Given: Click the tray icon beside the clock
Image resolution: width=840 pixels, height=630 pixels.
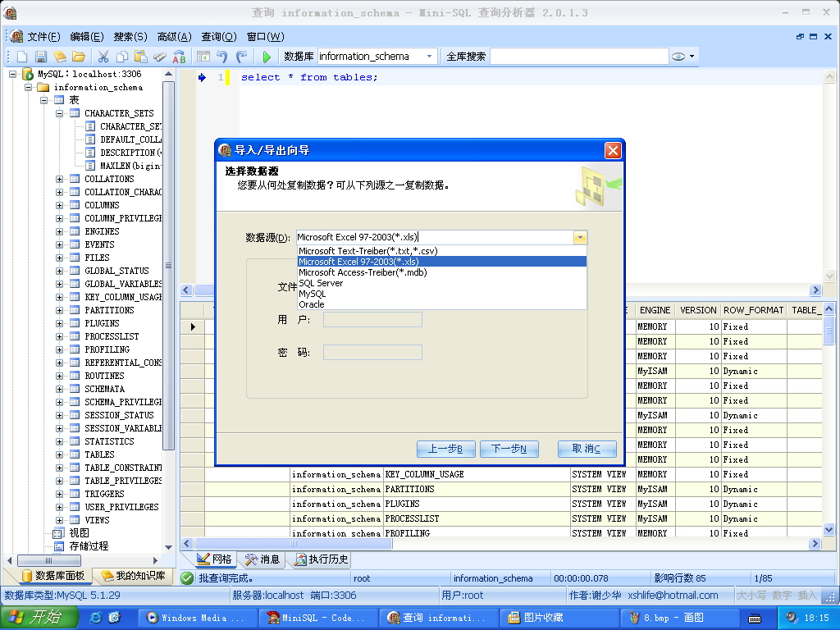Looking at the screenshot, I should click(x=792, y=618).
